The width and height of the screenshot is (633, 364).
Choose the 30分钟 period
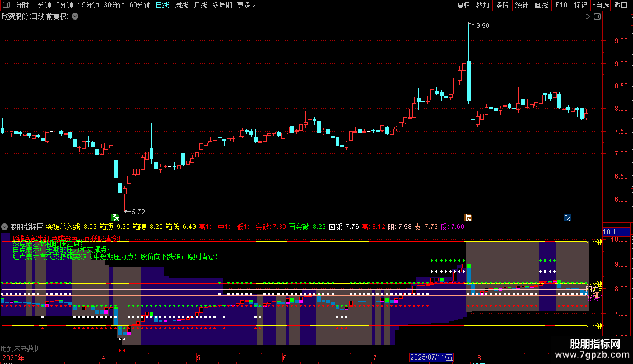tap(114, 5)
